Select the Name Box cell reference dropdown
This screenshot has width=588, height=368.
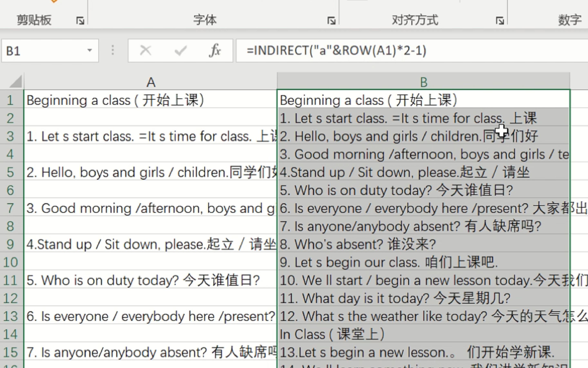[x=89, y=50]
